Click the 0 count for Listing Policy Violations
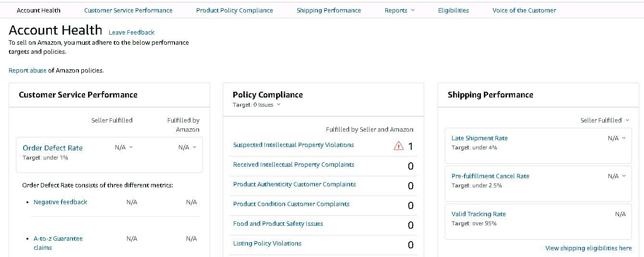 point(411,245)
